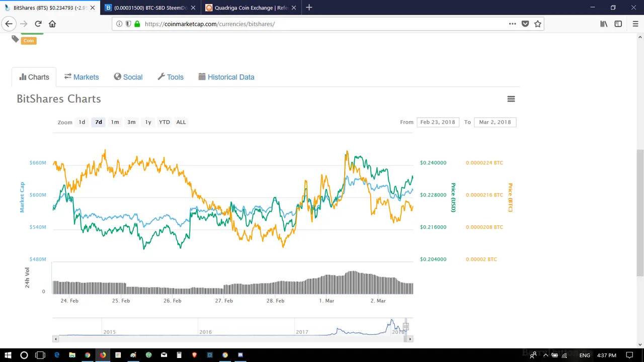The width and height of the screenshot is (644, 362).
Task: Switch to Firefox in the taskbar
Action: tap(103, 355)
